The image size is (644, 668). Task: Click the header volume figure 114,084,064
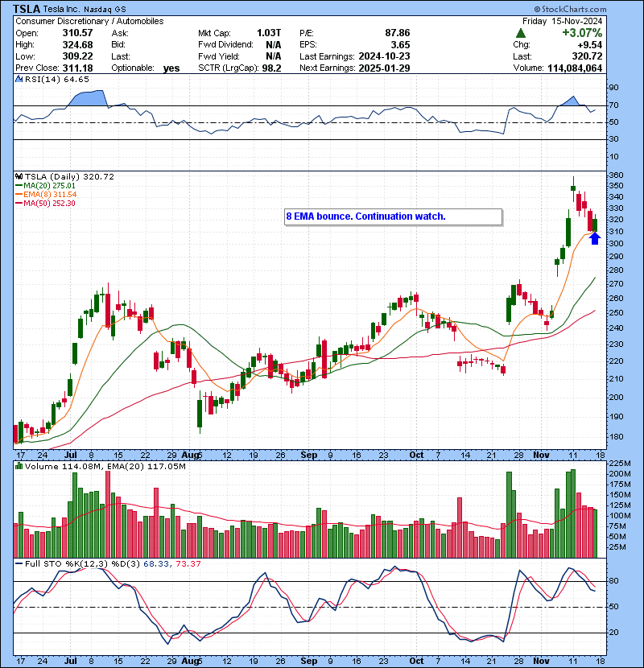point(575,68)
